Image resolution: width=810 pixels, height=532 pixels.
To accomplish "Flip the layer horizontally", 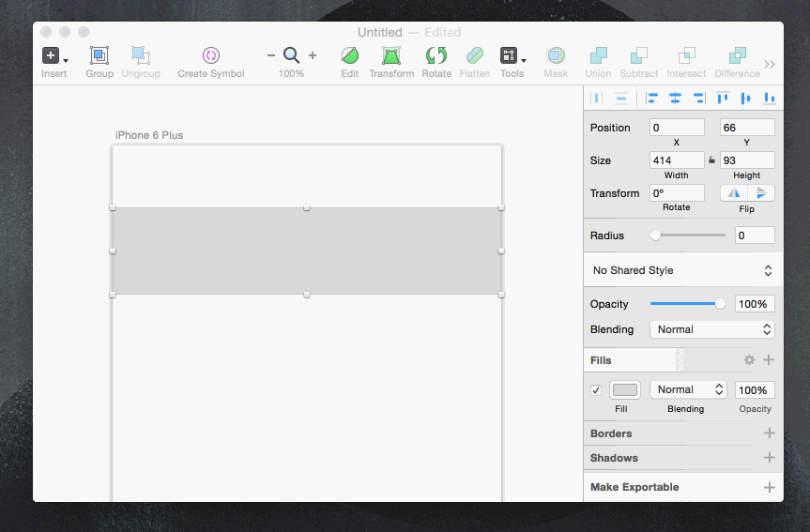I will (734, 193).
